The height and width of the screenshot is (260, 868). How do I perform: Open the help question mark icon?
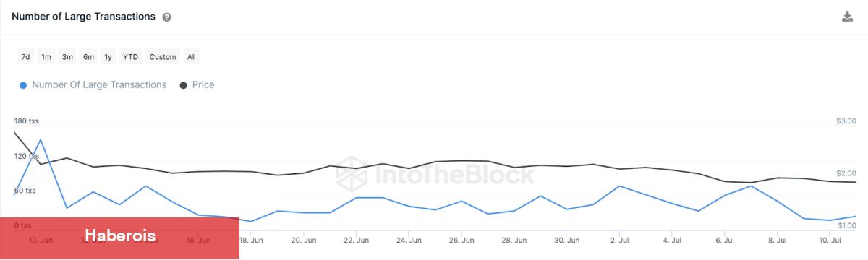167,17
